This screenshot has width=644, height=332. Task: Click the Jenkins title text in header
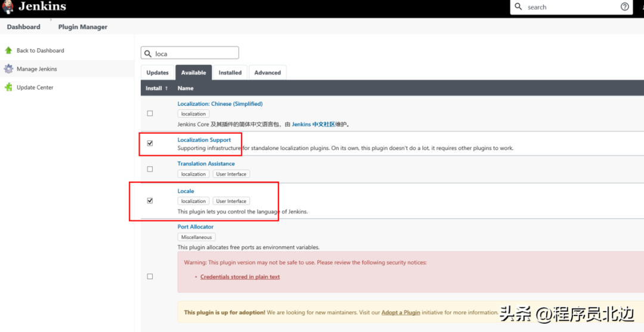point(42,7)
